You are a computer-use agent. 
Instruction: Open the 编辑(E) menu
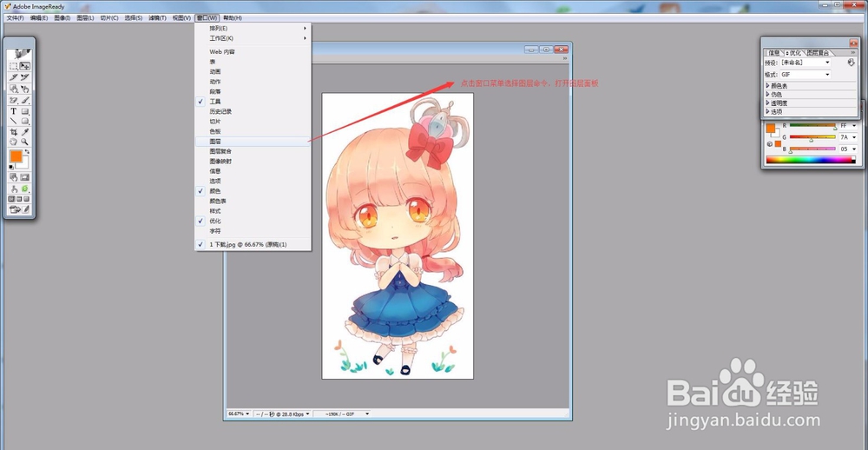coord(39,17)
